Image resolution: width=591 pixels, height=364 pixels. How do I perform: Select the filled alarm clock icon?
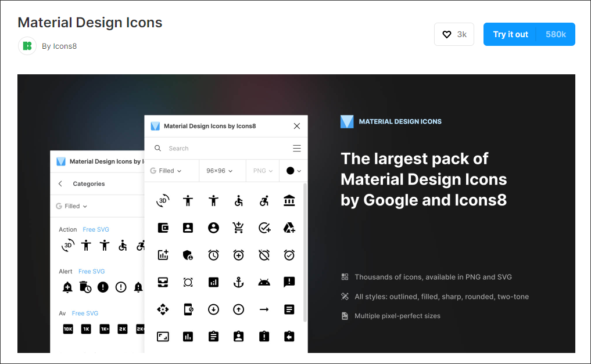(213, 255)
